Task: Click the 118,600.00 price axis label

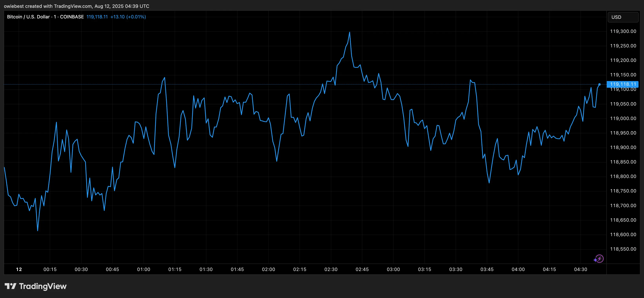Action: [x=623, y=235]
